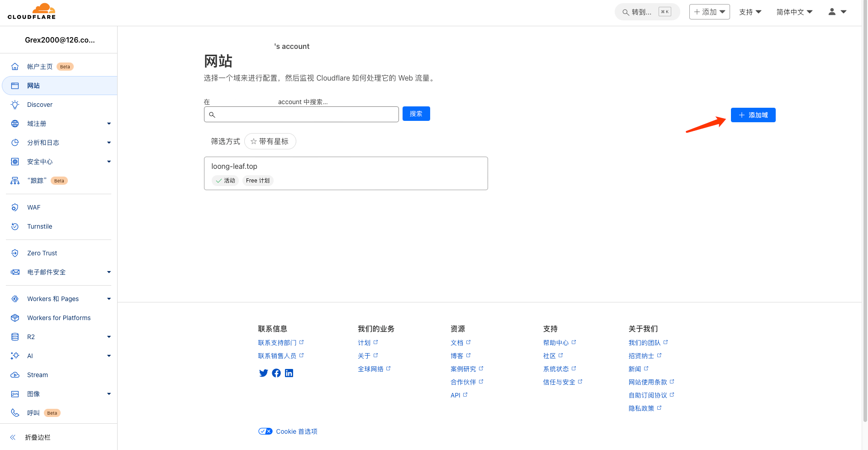Open the 博客 link
The height and width of the screenshot is (450, 868).
(460, 356)
